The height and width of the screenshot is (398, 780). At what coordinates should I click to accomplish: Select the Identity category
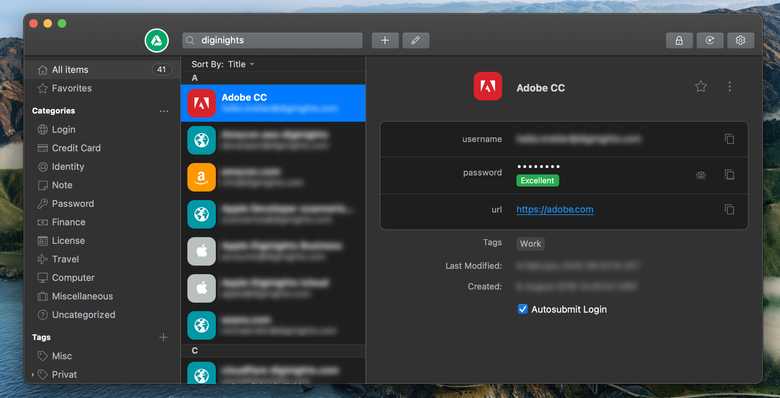tap(102, 167)
